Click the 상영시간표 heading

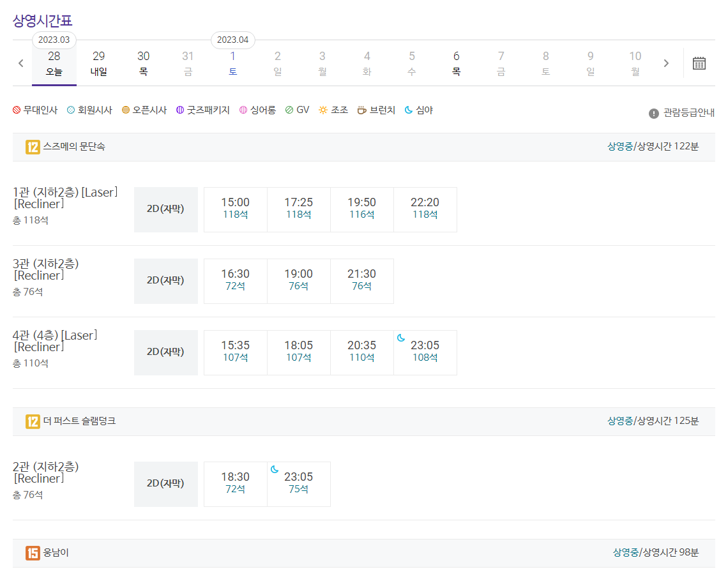[42, 21]
